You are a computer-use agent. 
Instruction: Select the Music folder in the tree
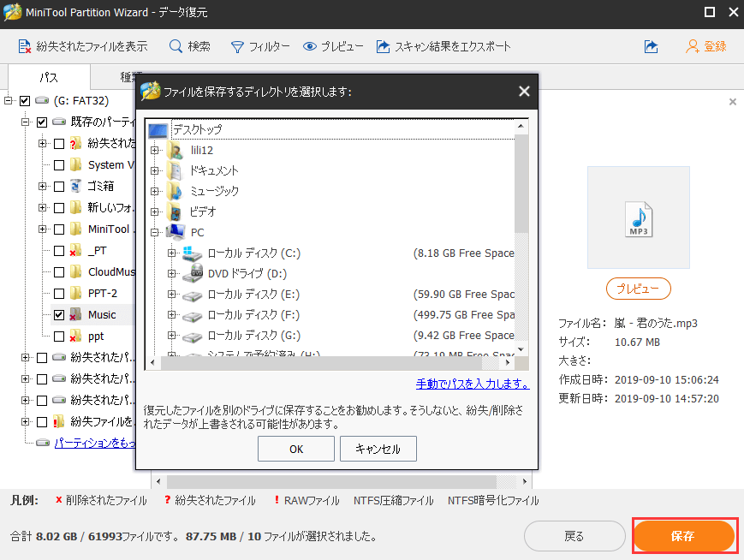tap(102, 314)
